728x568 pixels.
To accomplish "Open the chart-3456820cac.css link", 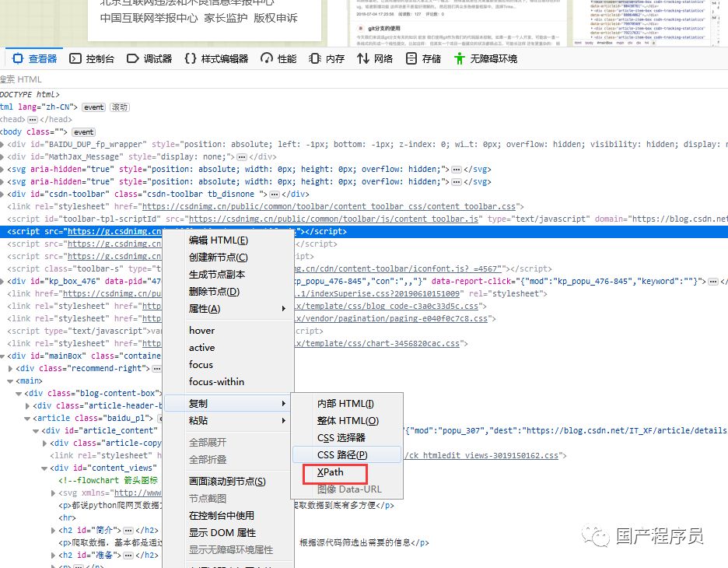I will (x=377, y=344).
